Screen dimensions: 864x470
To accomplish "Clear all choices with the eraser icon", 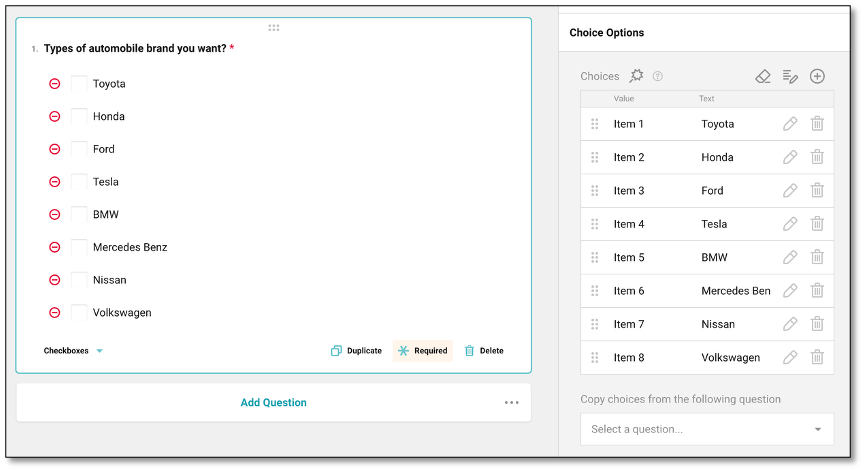I will [x=763, y=76].
